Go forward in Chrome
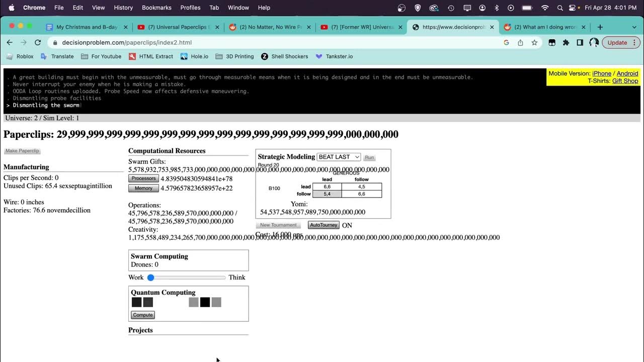The image size is (644, 362). pos(24,43)
